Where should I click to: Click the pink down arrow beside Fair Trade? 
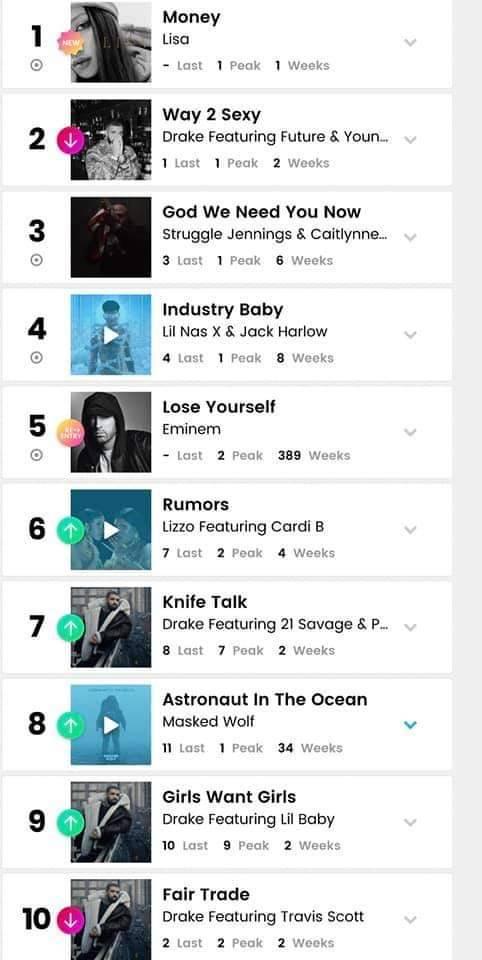[x=70, y=920]
